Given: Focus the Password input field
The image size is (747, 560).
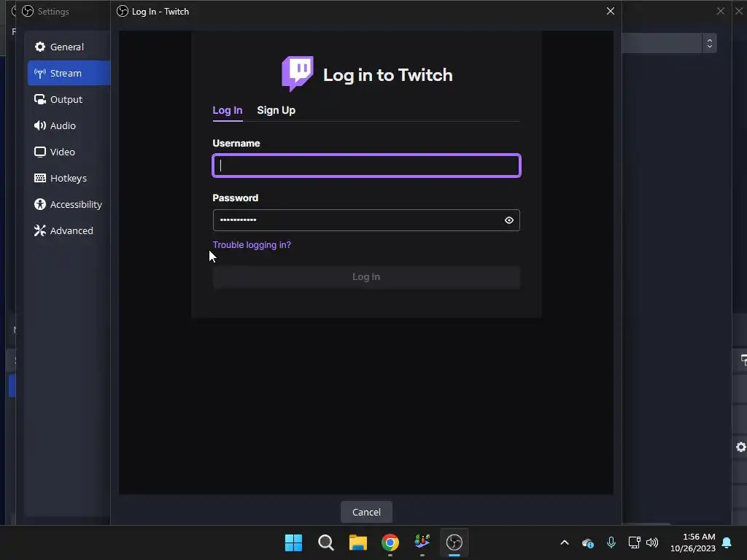Looking at the screenshot, I should click(366, 220).
